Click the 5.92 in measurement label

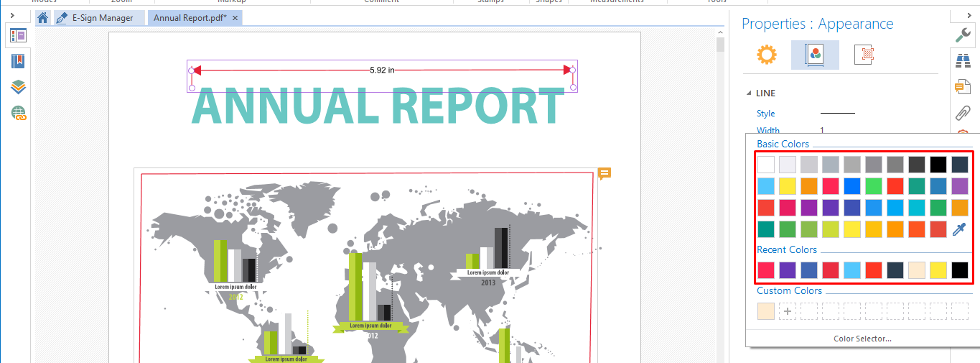click(382, 70)
